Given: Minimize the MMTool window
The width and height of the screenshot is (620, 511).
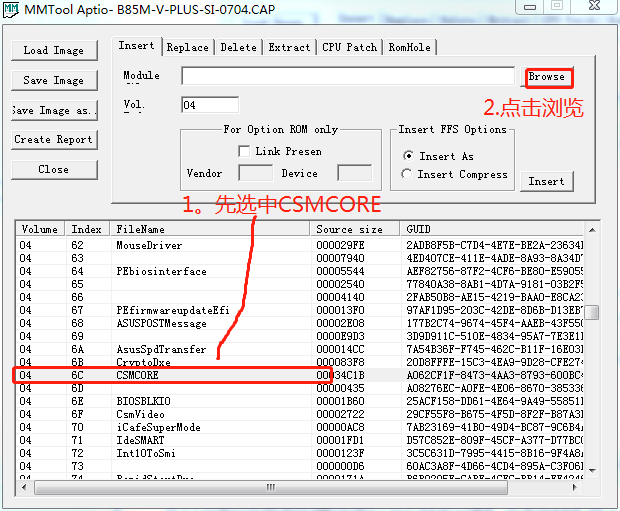Looking at the screenshot, I should click(530, 7).
